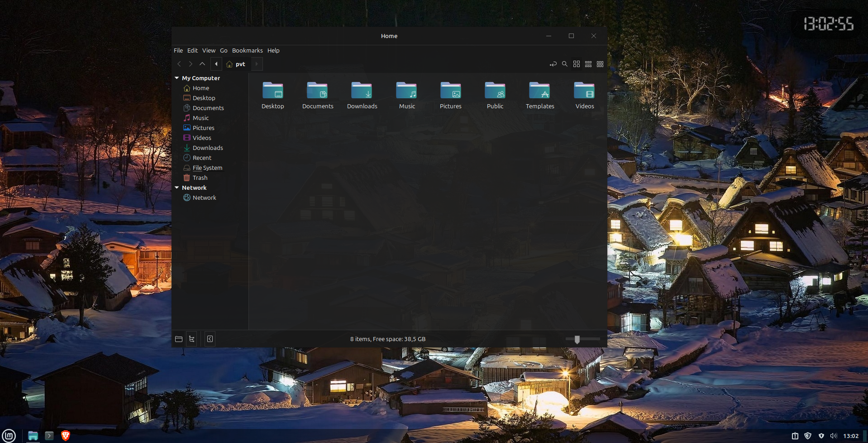Screen dimensions: 868x443
Task: Click the pvt home path button
Action: (236, 64)
